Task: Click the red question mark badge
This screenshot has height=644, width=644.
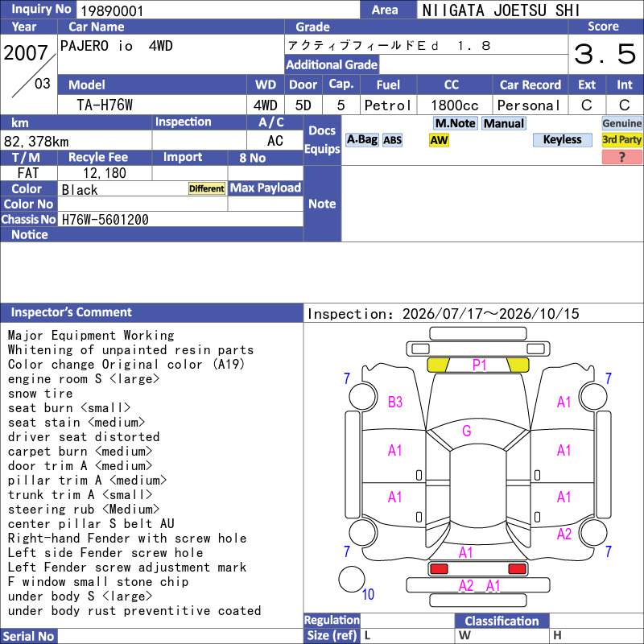Action: pyautogui.click(x=621, y=157)
